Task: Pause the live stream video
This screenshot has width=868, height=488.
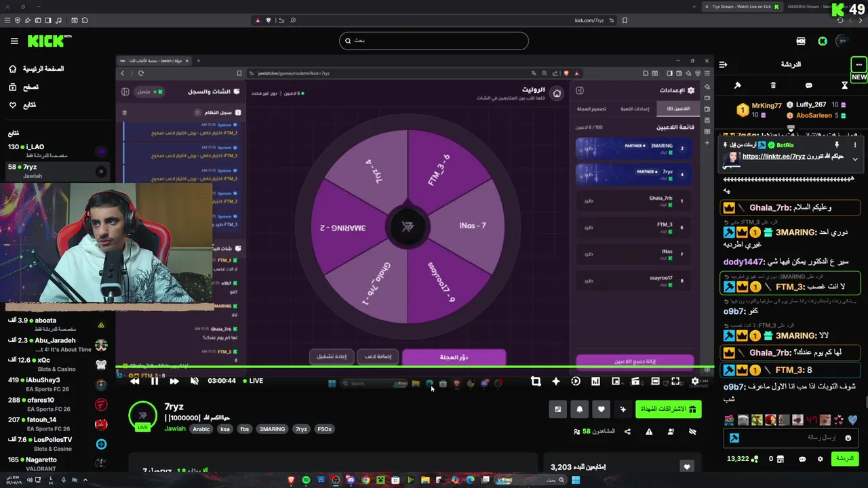Action: (x=155, y=381)
